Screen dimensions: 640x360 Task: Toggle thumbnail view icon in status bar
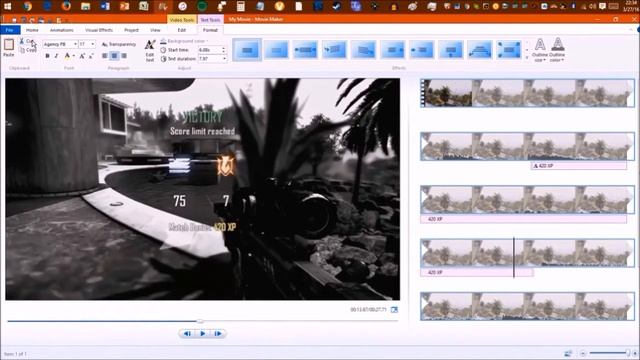[568, 353]
